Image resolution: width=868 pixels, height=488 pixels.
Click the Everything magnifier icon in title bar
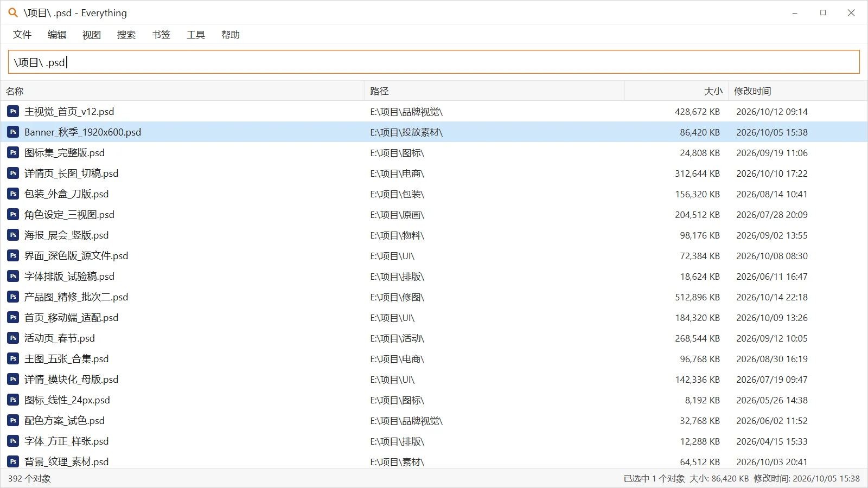tap(13, 12)
